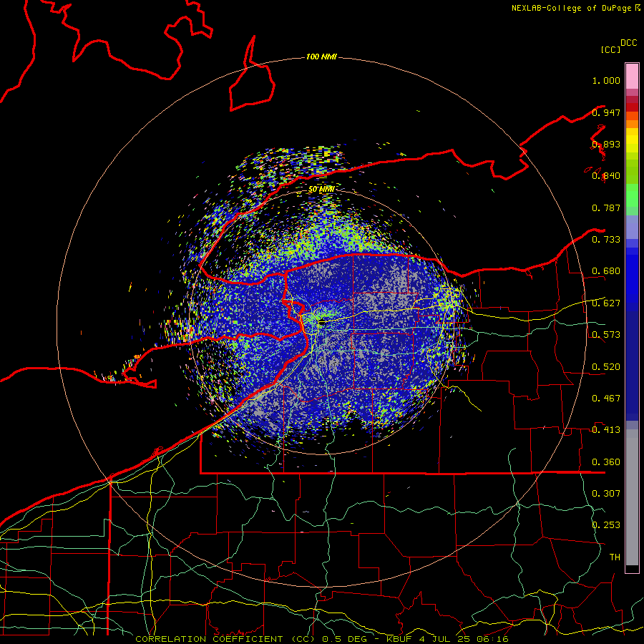Click the 0.893 value on the color scale
The image size is (644, 644).
(606, 144)
